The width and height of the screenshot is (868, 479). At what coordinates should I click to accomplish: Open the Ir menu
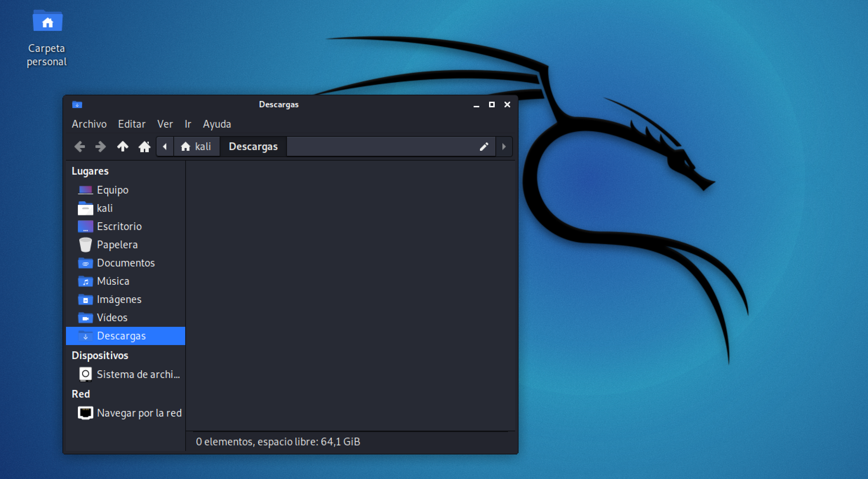pos(188,124)
